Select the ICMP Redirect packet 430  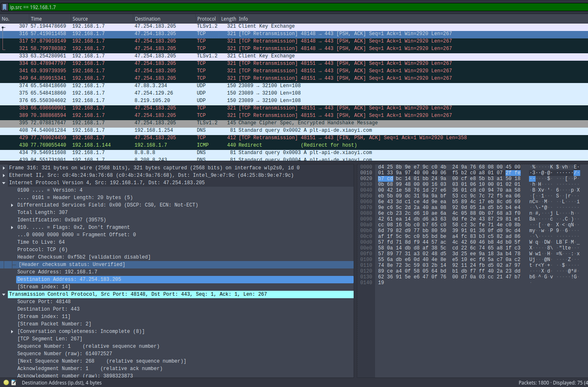click(x=124, y=145)
